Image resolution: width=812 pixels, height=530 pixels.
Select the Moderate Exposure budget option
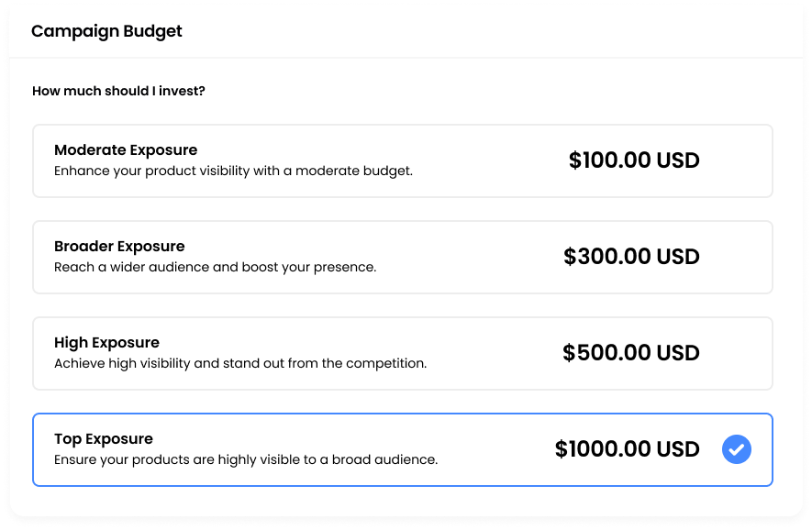click(x=403, y=160)
